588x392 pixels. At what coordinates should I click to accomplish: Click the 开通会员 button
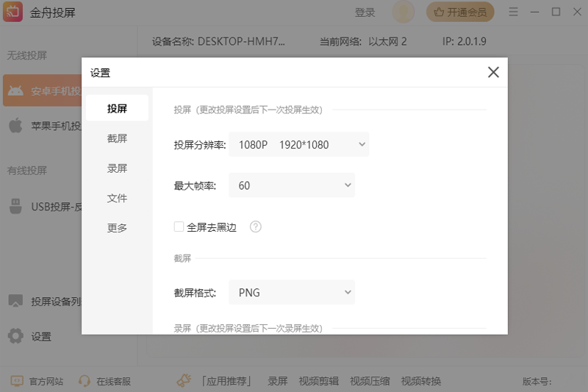point(460,13)
